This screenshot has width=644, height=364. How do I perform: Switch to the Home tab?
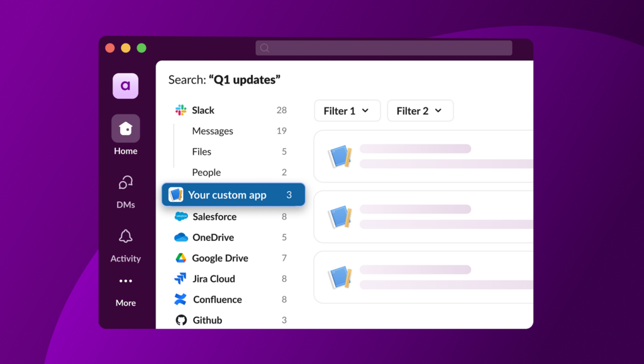click(x=125, y=128)
